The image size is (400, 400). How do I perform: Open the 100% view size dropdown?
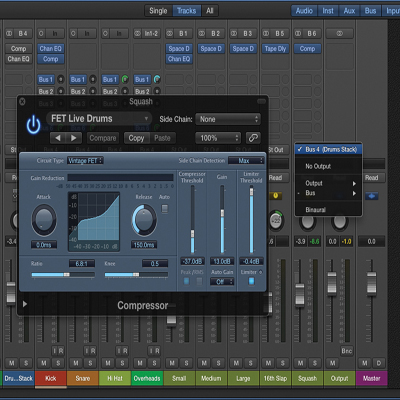tap(218, 138)
